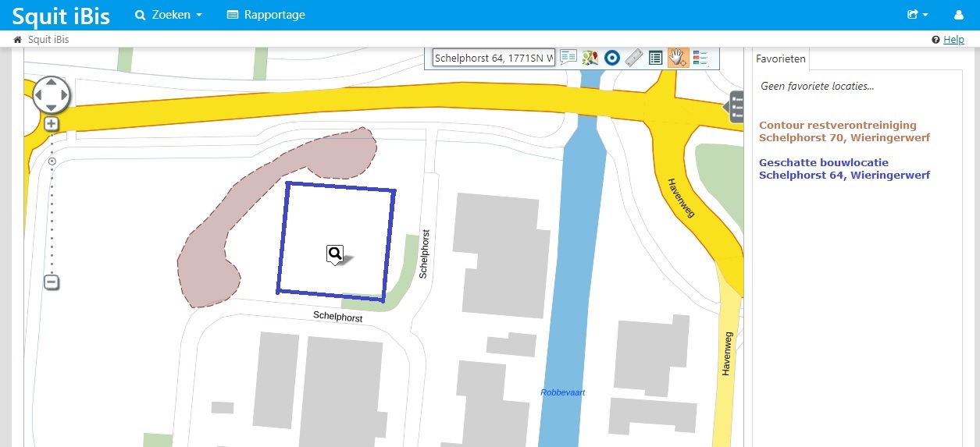Image resolution: width=980 pixels, height=447 pixels.
Task: Select the ruler measure tool
Action: pyautogui.click(x=634, y=58)
